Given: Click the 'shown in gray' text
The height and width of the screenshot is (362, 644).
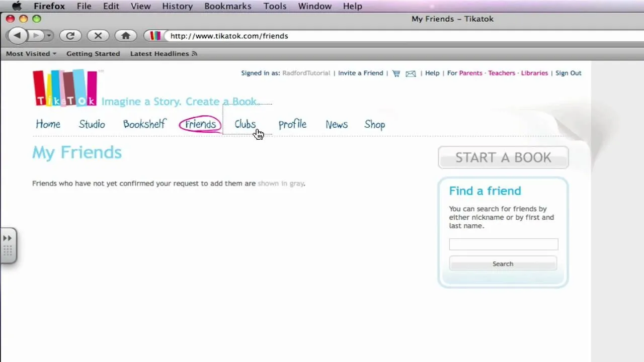Looking at the screenshot, I should [281, 184].
